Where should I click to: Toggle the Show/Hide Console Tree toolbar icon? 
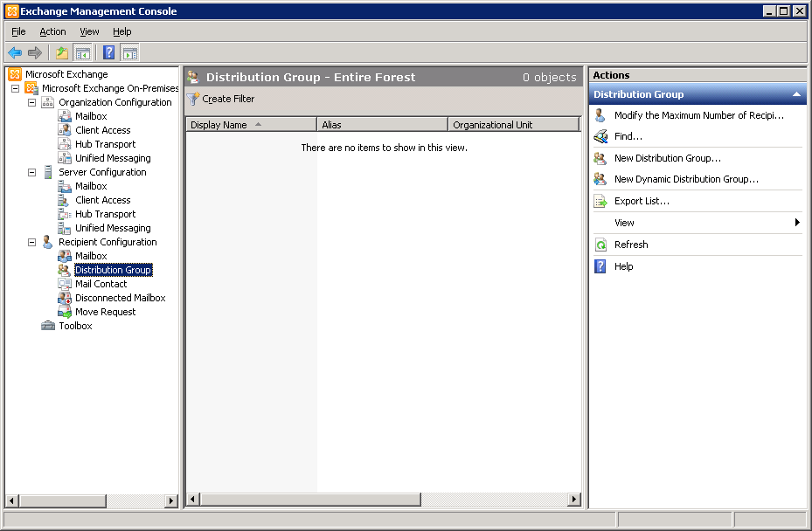tap(83, 52)
